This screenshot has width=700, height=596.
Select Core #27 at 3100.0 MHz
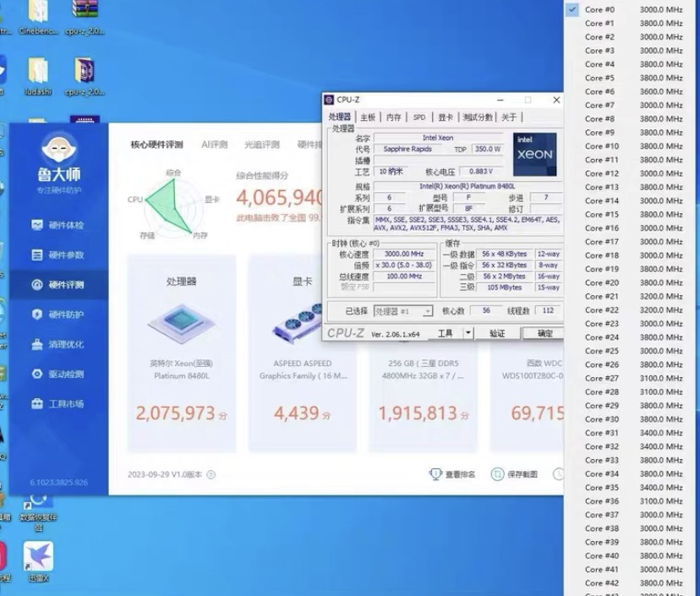click(632, 378)
